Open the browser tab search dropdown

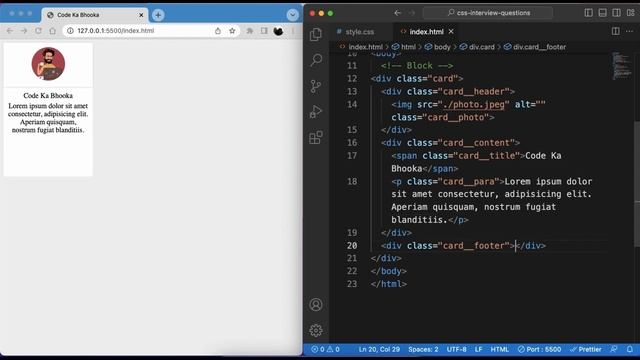point(292,15)
